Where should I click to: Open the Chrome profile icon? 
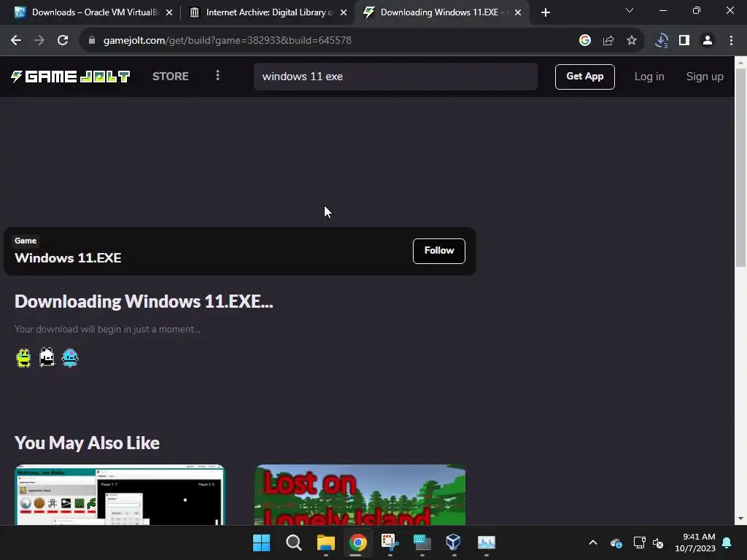pos(708,41)
